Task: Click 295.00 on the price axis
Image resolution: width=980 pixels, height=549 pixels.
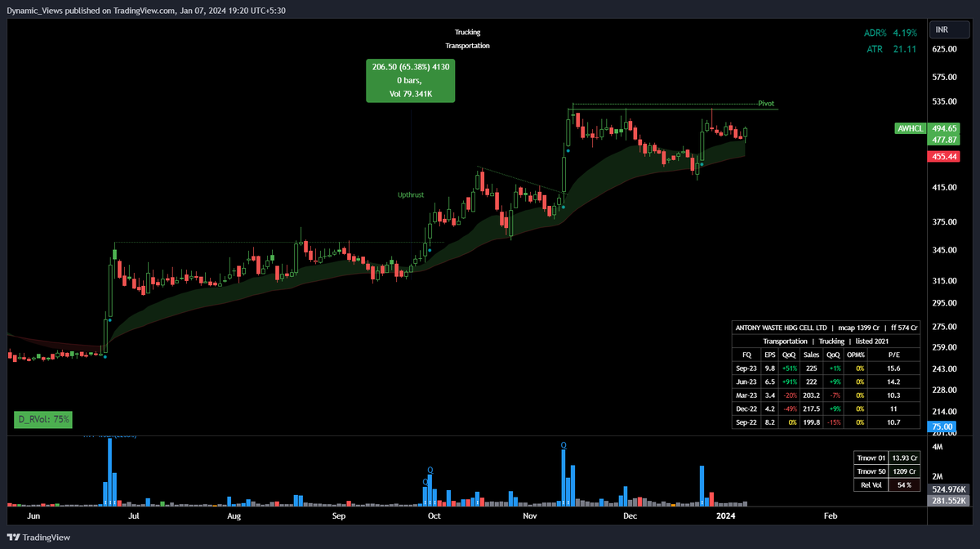Action: (944, 303)
